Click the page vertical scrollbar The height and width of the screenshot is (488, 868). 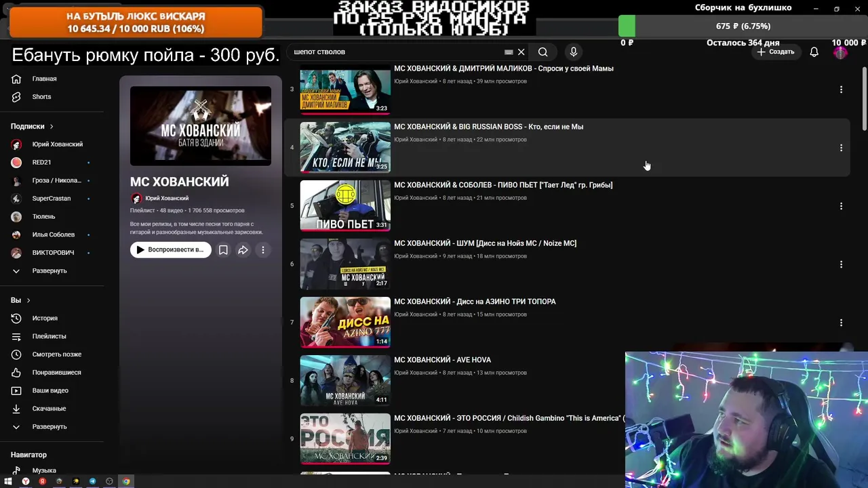point(864,99)
